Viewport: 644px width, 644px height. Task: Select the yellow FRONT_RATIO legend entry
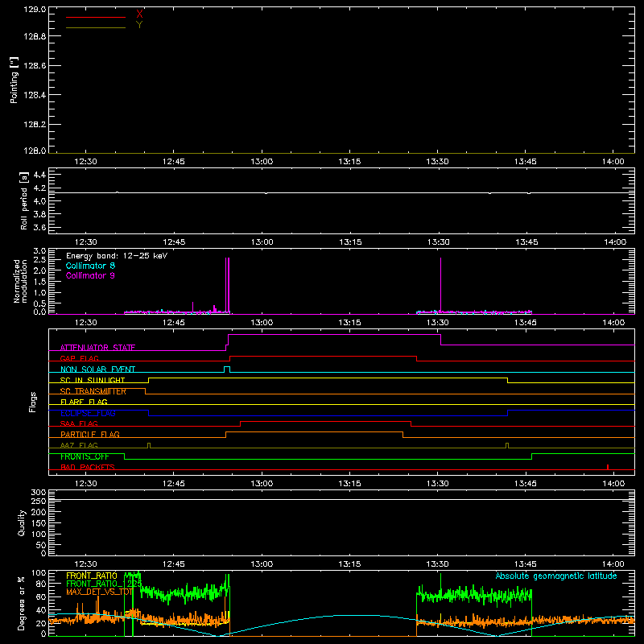92,576
